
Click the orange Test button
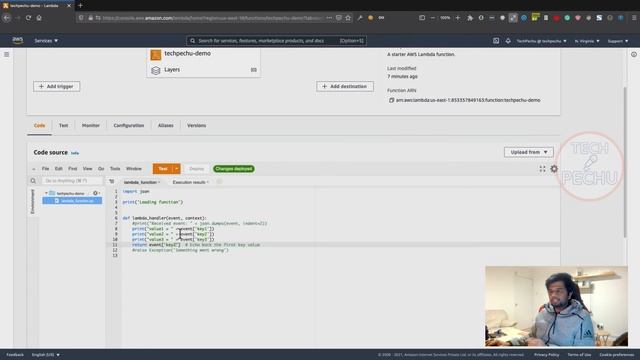[163, 169]
